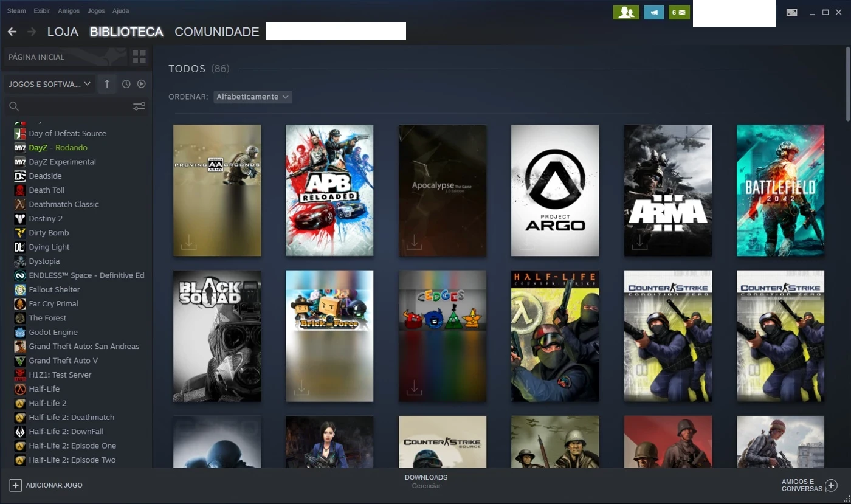Open the Exibir menu
This screenshot has height=504, width=851.
tap(42, 11)
